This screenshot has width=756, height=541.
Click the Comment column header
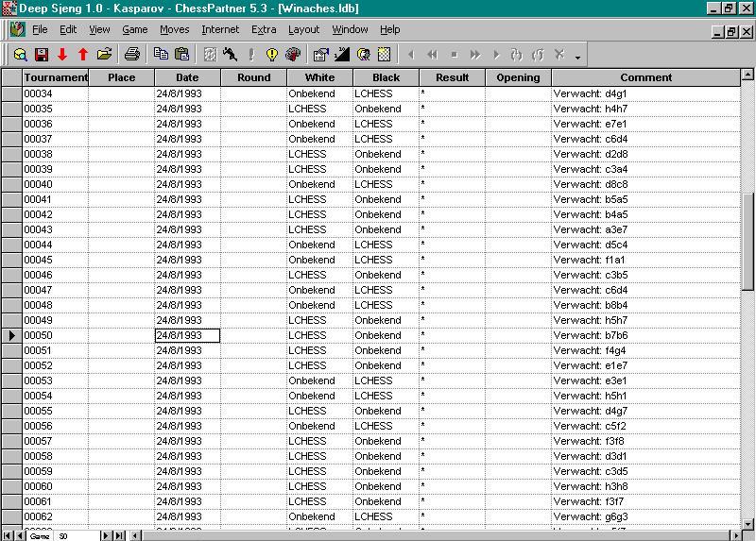point(646,77)
